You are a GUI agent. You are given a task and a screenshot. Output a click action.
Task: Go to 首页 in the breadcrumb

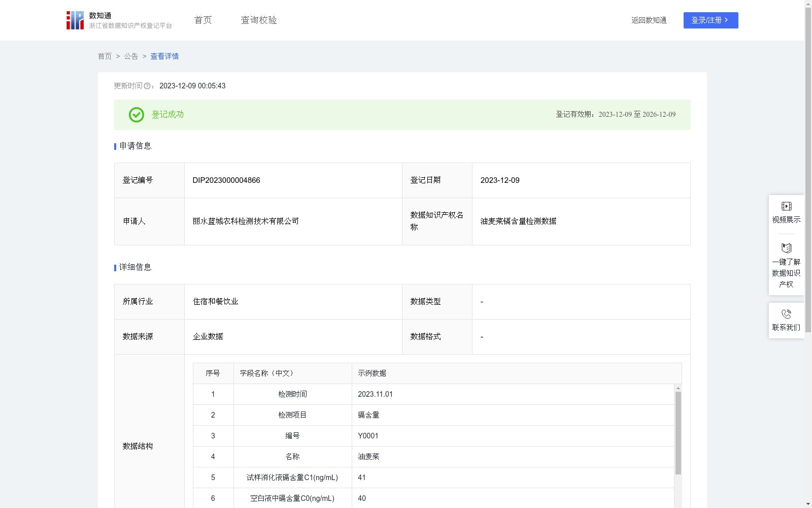tap(105, 56)
